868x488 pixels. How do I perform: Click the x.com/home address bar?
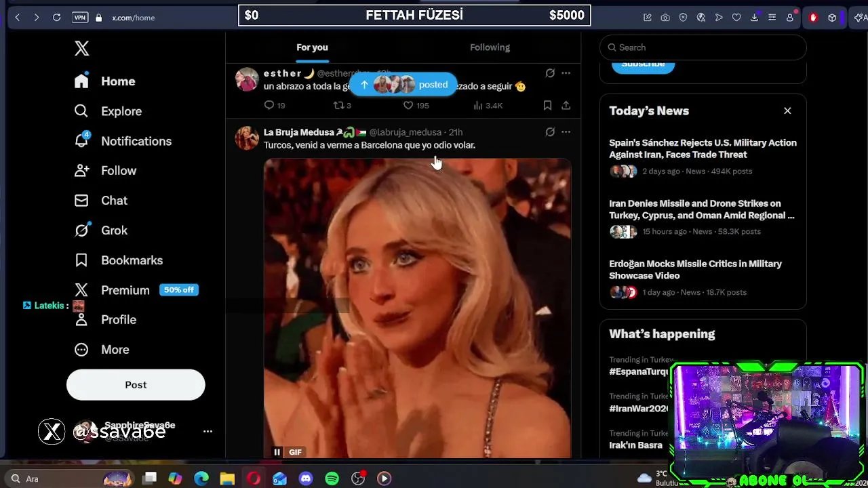point(134,18)
